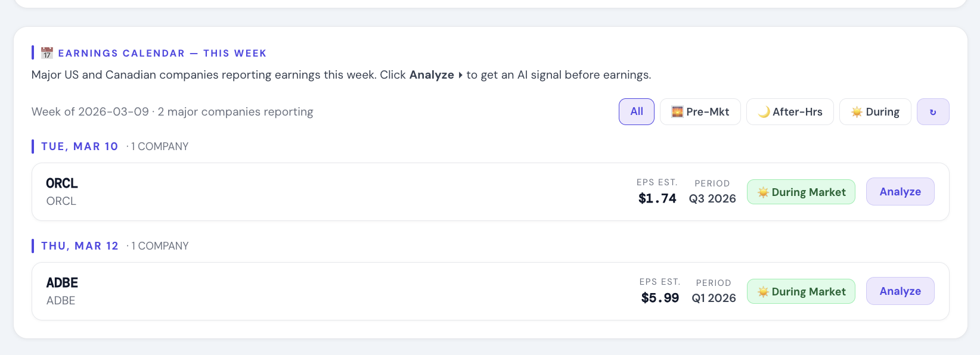Open ORCL's During Market timing badge
Screen dimensions: 980x355
[801, 192]
